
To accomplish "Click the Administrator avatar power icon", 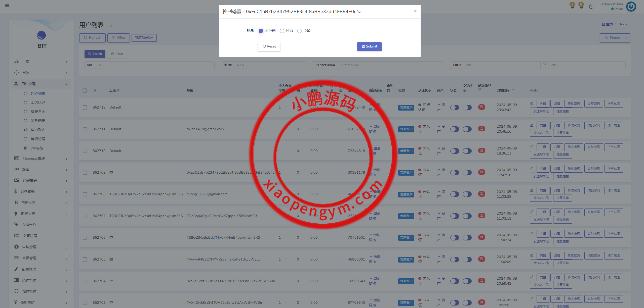I will tap(631, 7).
